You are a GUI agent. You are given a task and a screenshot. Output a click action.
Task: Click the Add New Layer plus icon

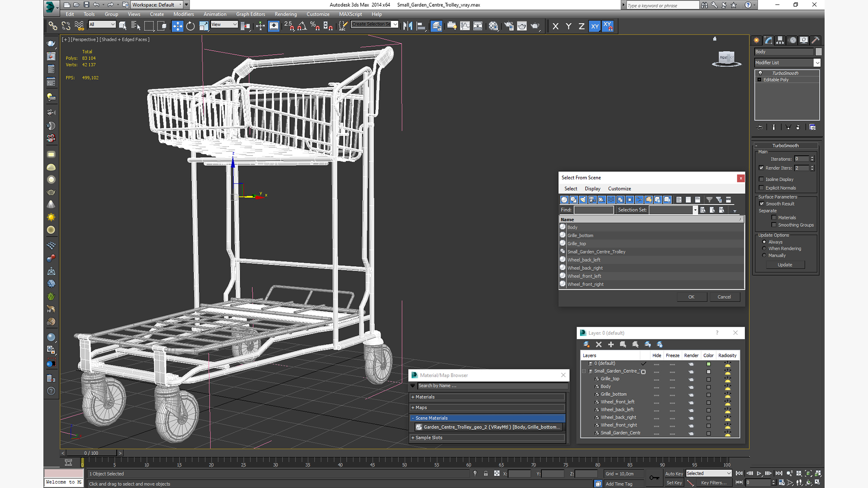click(x=611, y=345)
